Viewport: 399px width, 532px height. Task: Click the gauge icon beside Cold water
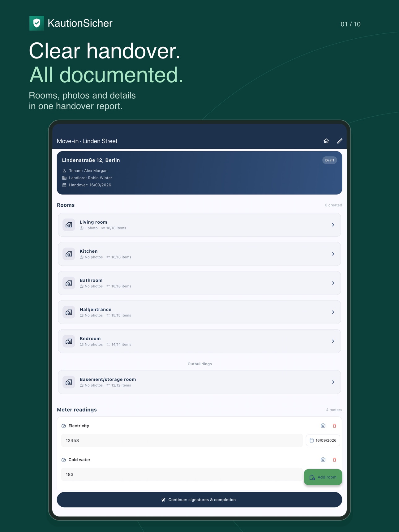[64, 460]
